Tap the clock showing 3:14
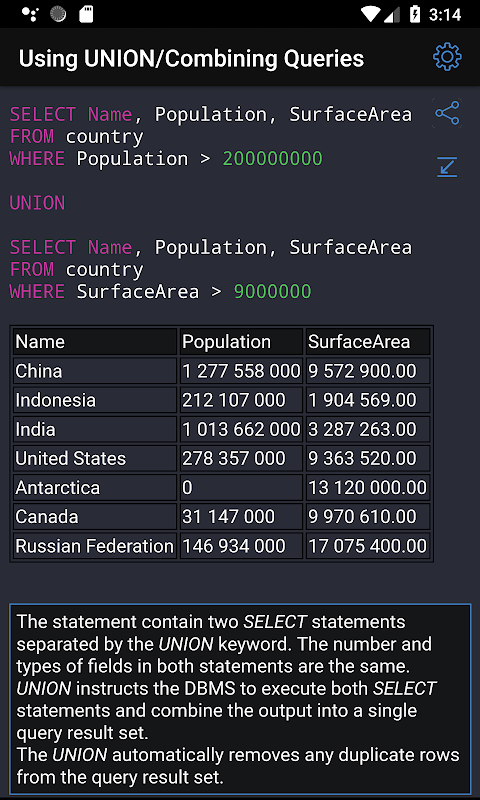Screen dimensions: 480x800 pyautogui.click(x=445, y=15)
